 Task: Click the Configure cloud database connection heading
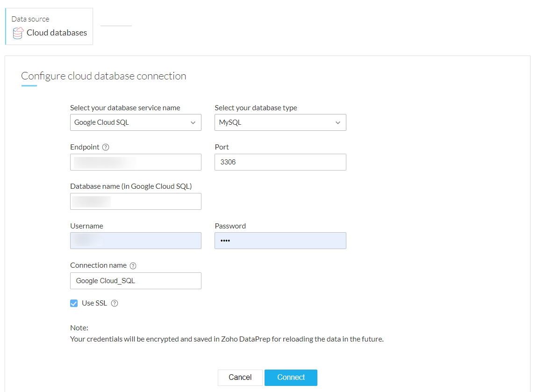[104, 76]
